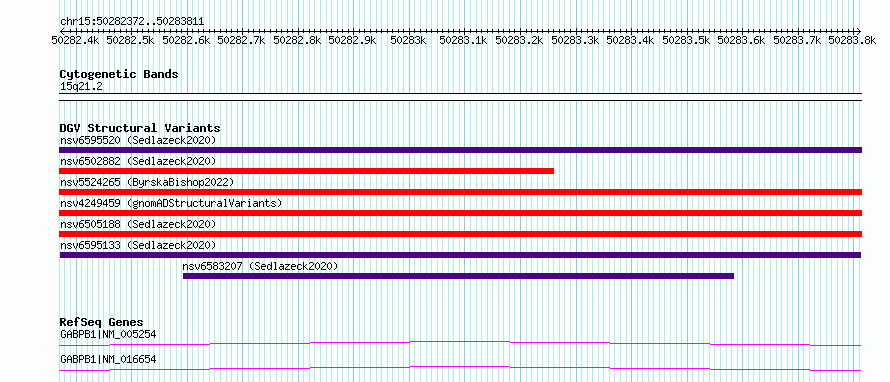Click the 50283.2k ruler tick
The image size is (890, 382).
pos(520,40)
